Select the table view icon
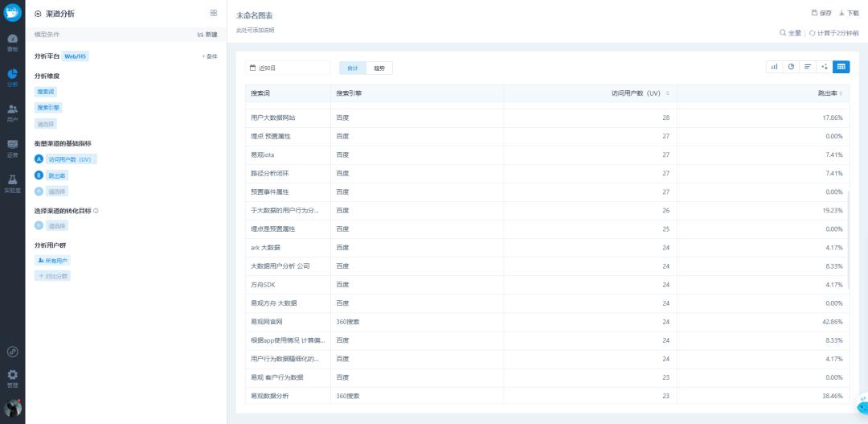This screenshot has width=868, height=424. pyautogui.click(x=841, y=67)
